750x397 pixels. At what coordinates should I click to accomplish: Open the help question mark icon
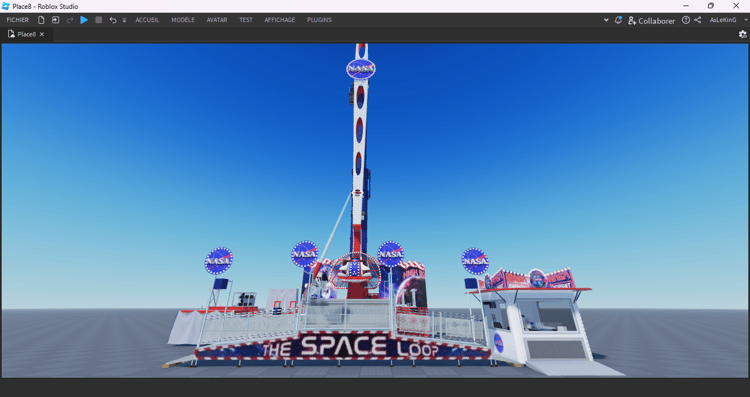point(686,20)
